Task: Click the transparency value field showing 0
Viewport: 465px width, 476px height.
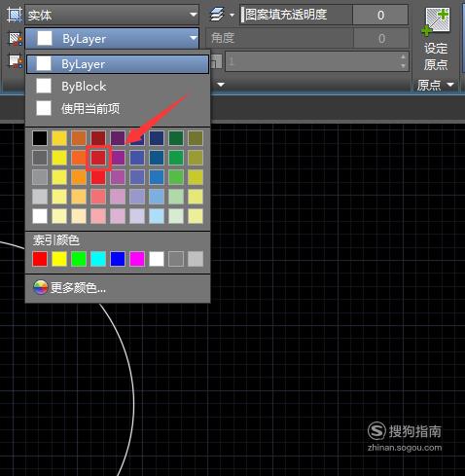Action: pos(380,15)
